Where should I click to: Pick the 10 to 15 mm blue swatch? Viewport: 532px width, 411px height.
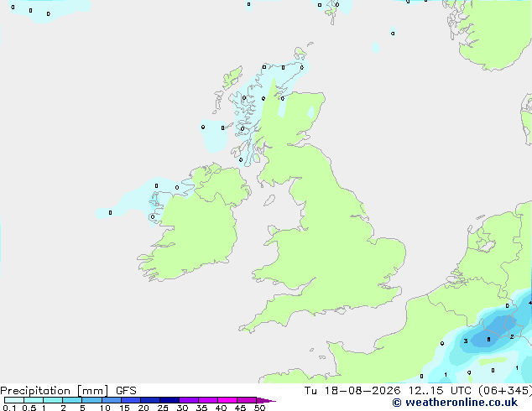point(112,400)
